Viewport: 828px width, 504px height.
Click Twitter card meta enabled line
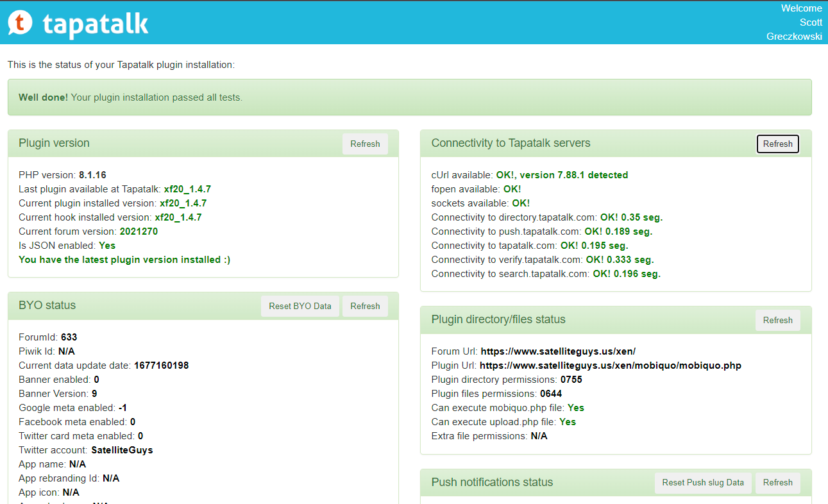81,436
